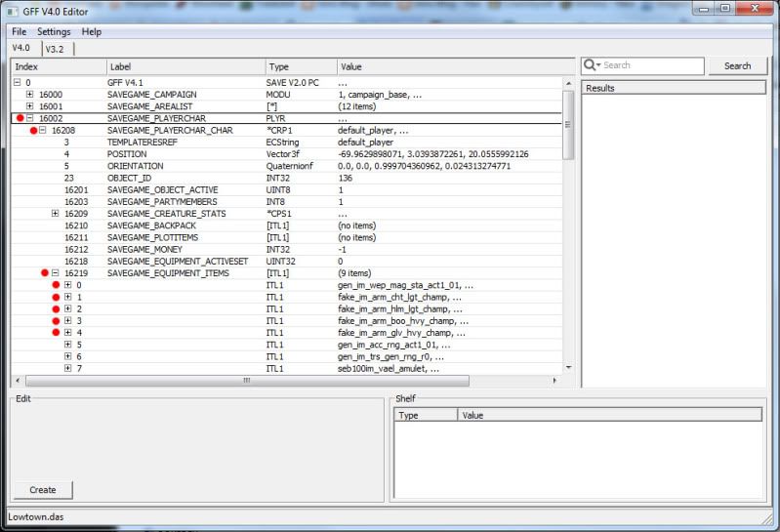Select the SAVEGAME_BACKPACK row

[x=287, y=225]
